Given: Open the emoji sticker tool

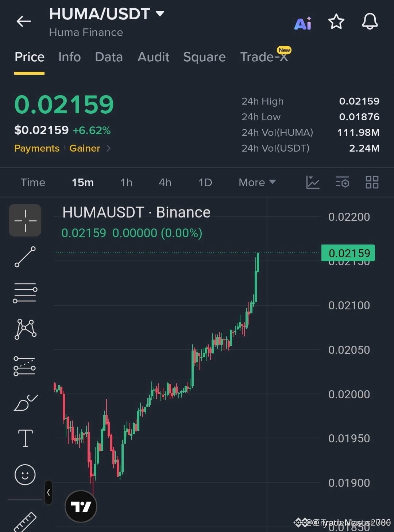Looking at the screenshot, I should (x=25, y=474).
